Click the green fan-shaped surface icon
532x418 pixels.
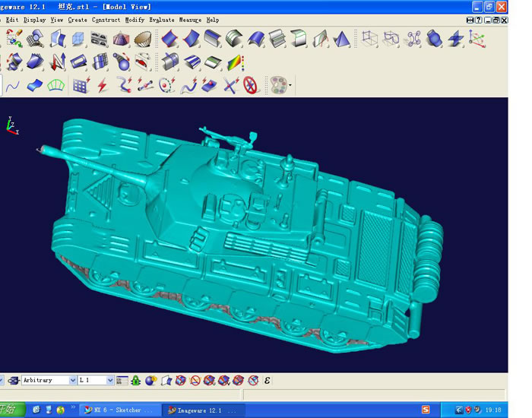pos(55,85)
